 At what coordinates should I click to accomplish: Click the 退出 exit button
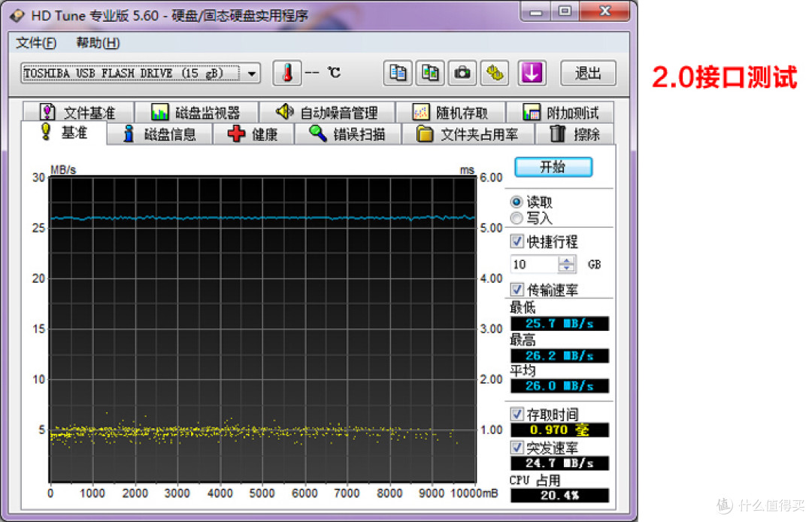pyautogui.click(x=588, y=73)
